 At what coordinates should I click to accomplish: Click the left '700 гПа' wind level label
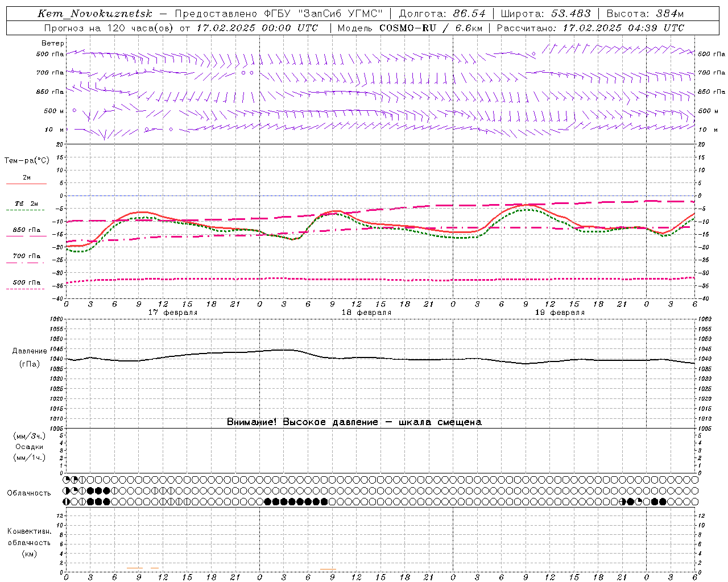tap(50, 73)
